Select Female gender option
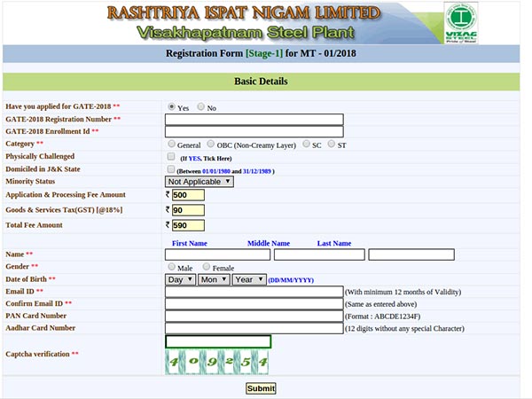532x399 pixels. [x=207, y=267]
